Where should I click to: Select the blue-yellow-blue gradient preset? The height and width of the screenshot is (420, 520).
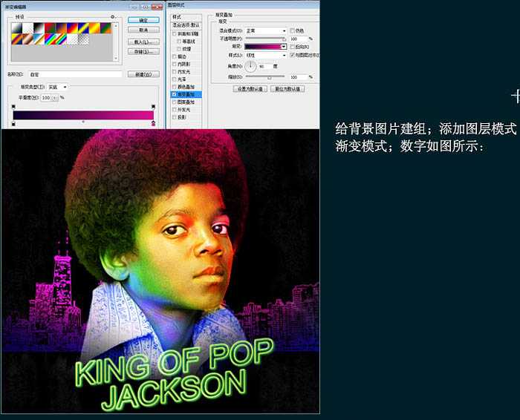coord(83,28)
